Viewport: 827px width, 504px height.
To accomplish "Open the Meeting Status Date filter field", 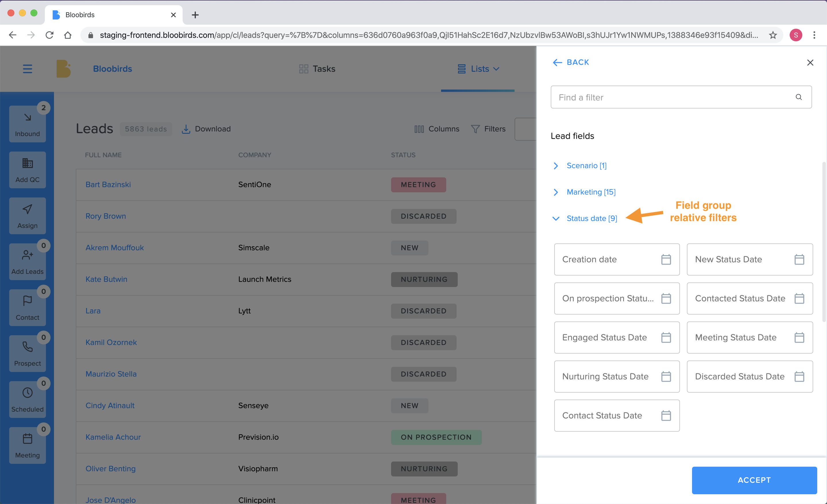I will 750,338.
